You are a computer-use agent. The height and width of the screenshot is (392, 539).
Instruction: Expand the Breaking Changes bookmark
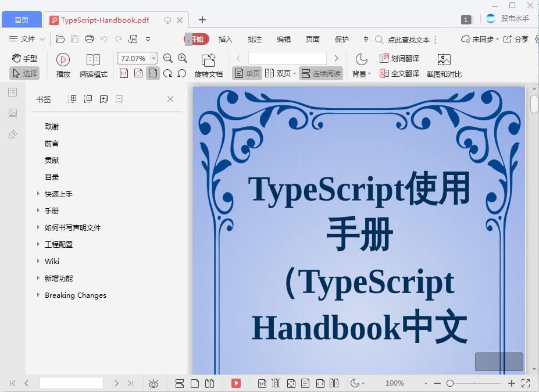tap(38, 295)
